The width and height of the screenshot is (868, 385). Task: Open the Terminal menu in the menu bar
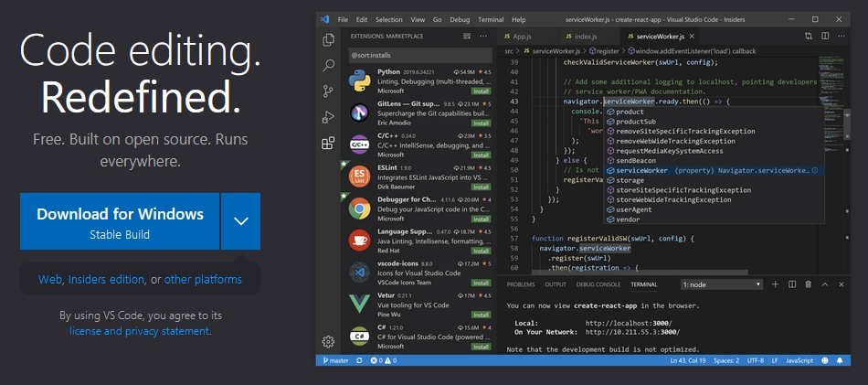tap(491, 19)
